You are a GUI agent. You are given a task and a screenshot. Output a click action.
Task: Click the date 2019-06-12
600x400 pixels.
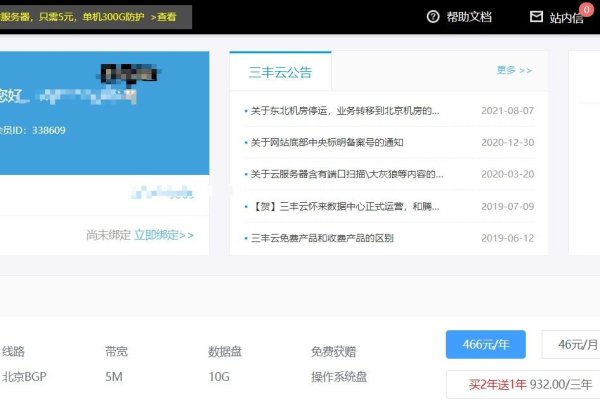tap(507, 238)
